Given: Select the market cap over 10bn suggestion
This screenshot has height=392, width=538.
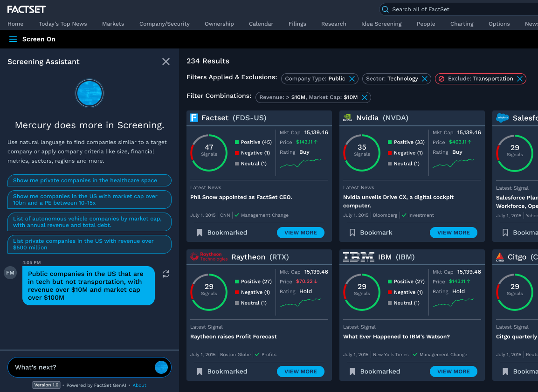Looking at the screenshot, I should pyautogui.click(x=89, y=199).
